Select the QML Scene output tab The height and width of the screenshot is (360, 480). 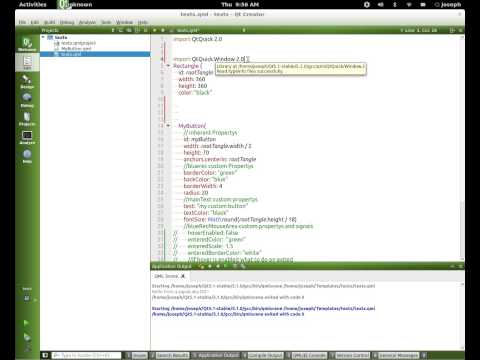click(x=169, y=276)
